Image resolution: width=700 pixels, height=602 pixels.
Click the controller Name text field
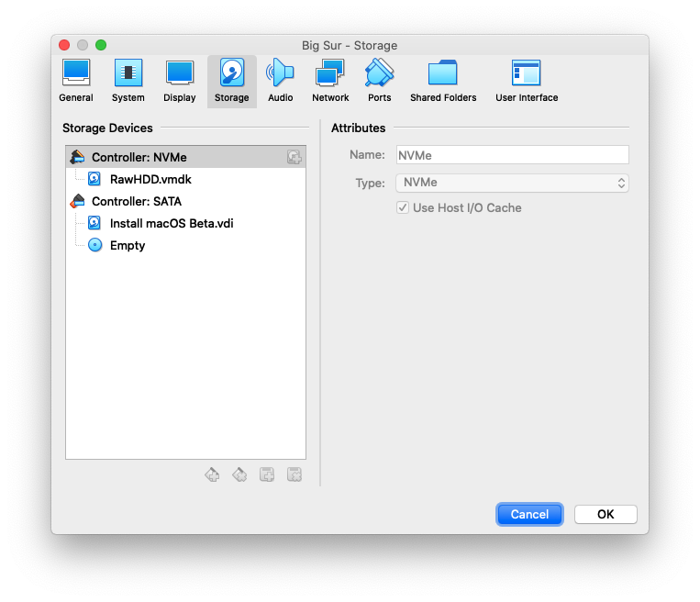click(x=512, y=156)
